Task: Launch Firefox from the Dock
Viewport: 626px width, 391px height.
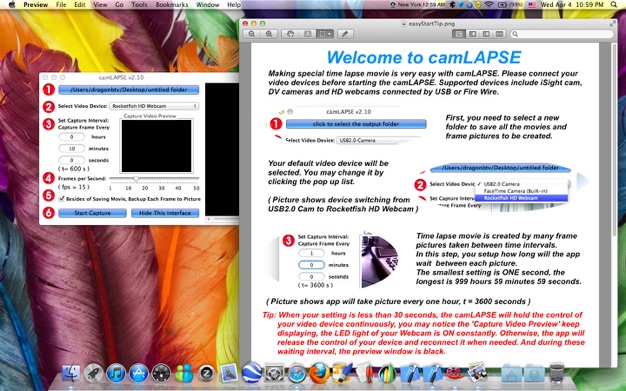Action: coord(319,373)
